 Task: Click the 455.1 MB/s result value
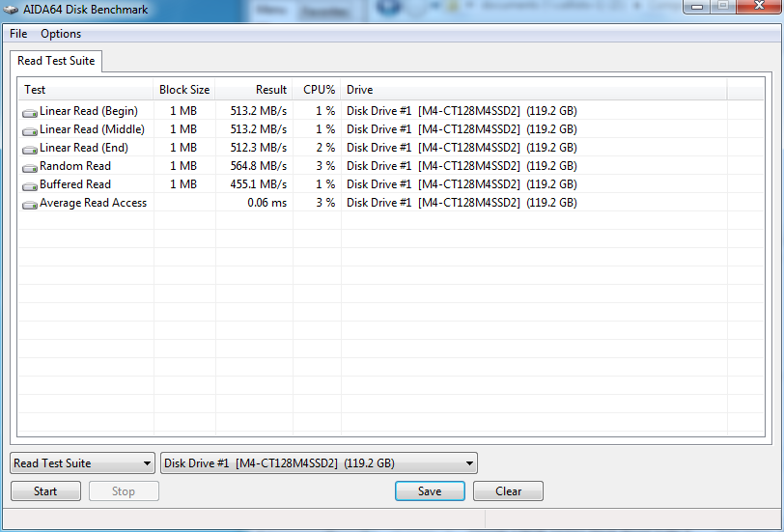[x=259, y=184]
